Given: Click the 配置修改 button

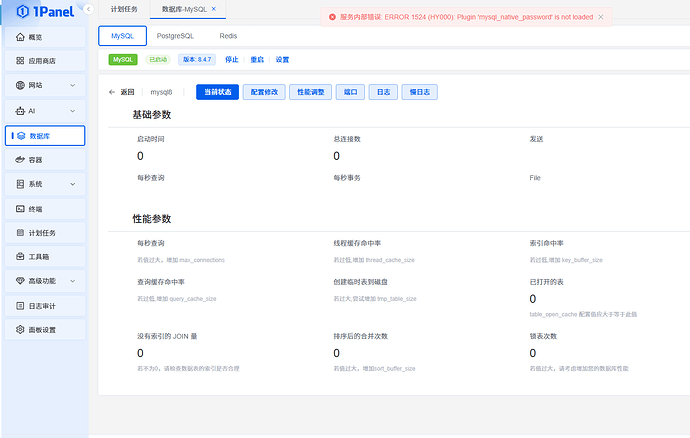Looking at the screenshot, I should click(x=265, y=92).
